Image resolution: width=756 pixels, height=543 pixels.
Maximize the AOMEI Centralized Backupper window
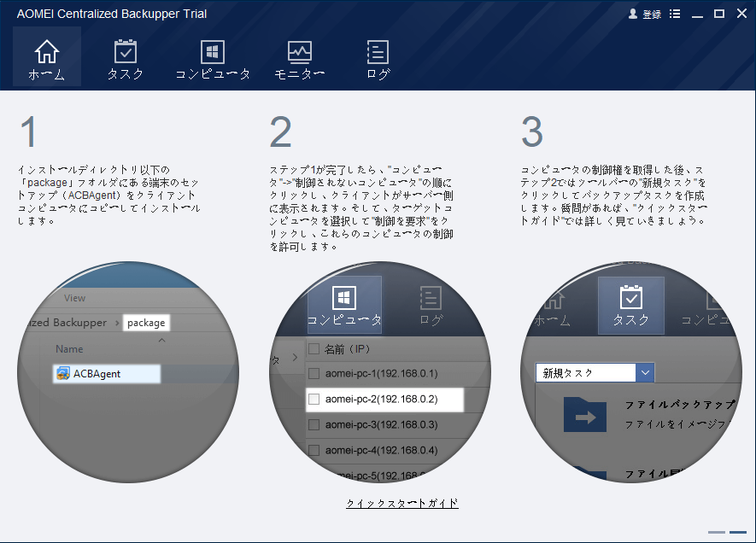[x=719, y=14]
